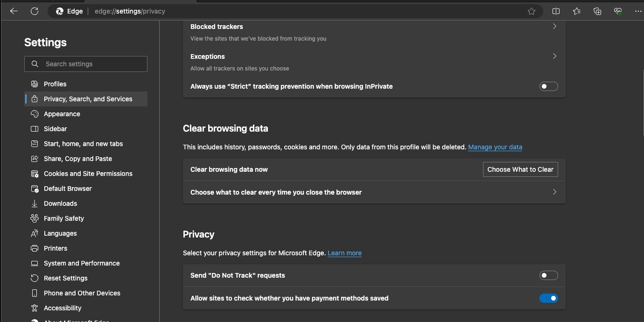The width and height of the screenshot is (644, 322).
Task: Open Cookies and Site Permissions settings
Action: 88,174
